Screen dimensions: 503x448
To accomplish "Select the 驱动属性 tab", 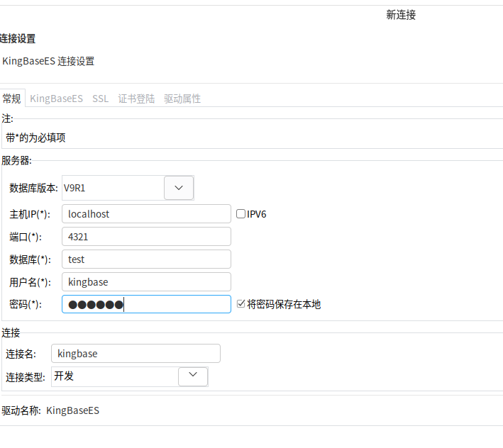I will [182, 99].
